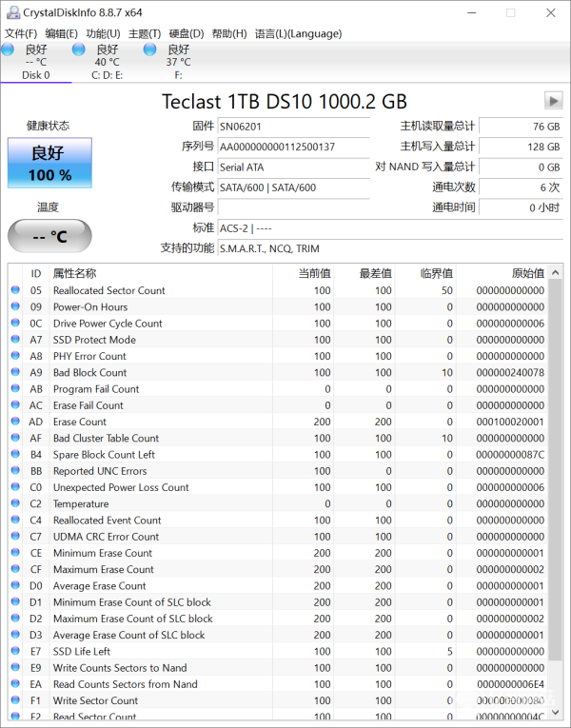Click the 原始值 column header
571x728 pixels.
pyautogui.click(x=502, y=273)
